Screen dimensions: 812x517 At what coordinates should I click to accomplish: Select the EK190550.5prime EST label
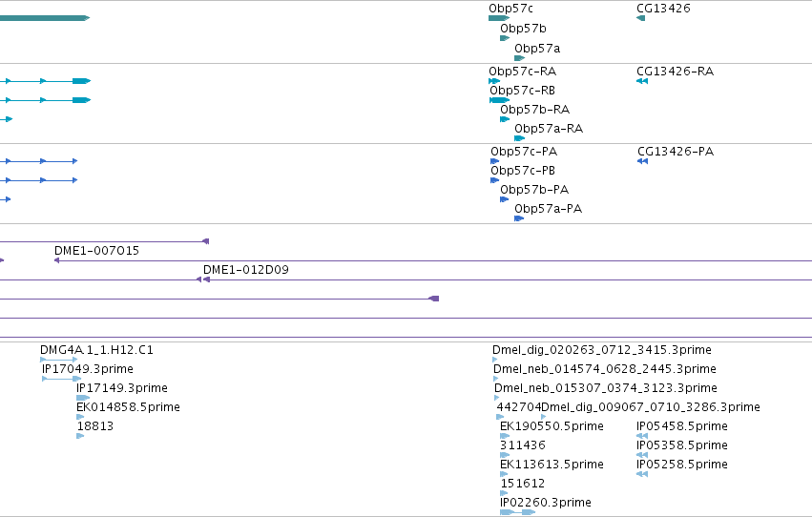pos(552,427)
